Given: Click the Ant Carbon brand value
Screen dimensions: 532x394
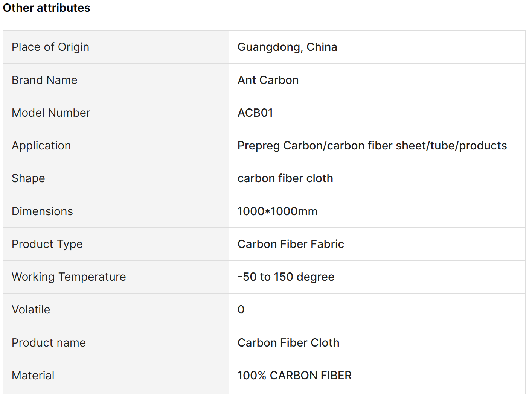Looking at the screenshot, I should click(x=268, y=80).
